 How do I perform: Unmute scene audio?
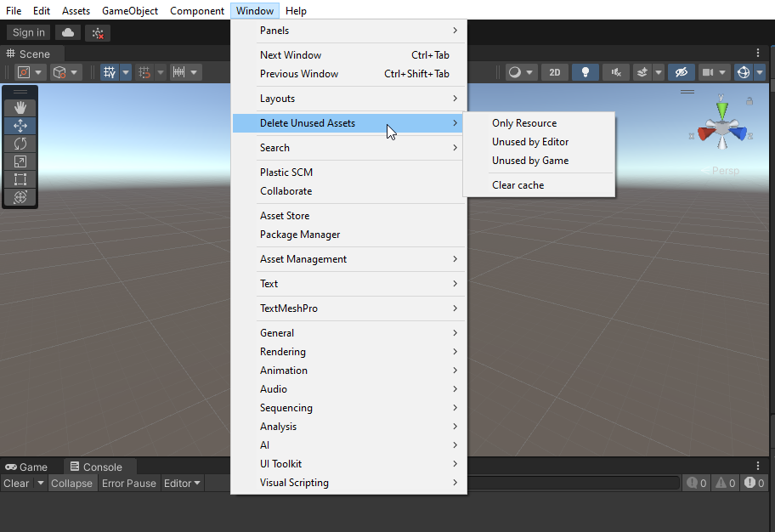[x=615, y=71]
